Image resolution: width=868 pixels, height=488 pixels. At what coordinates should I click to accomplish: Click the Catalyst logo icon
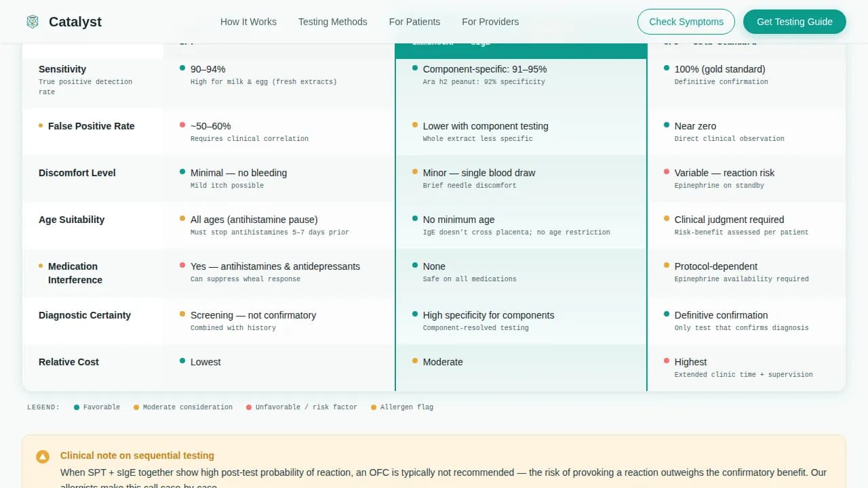tap(33, 22)
